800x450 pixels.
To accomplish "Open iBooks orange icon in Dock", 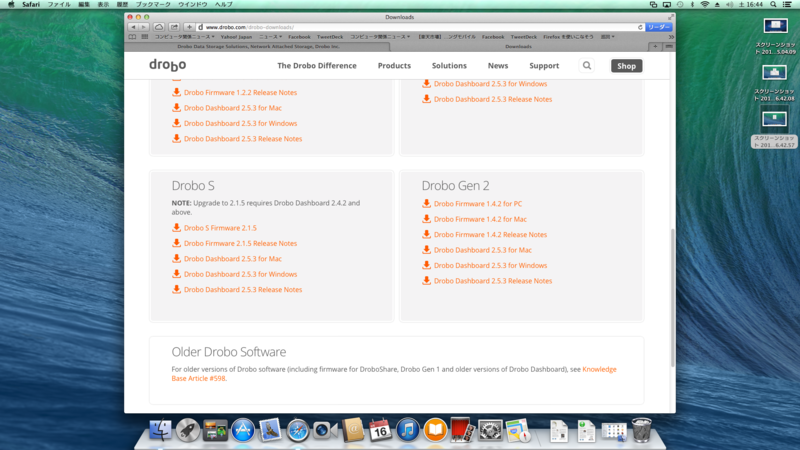I will tap(435, 430).
